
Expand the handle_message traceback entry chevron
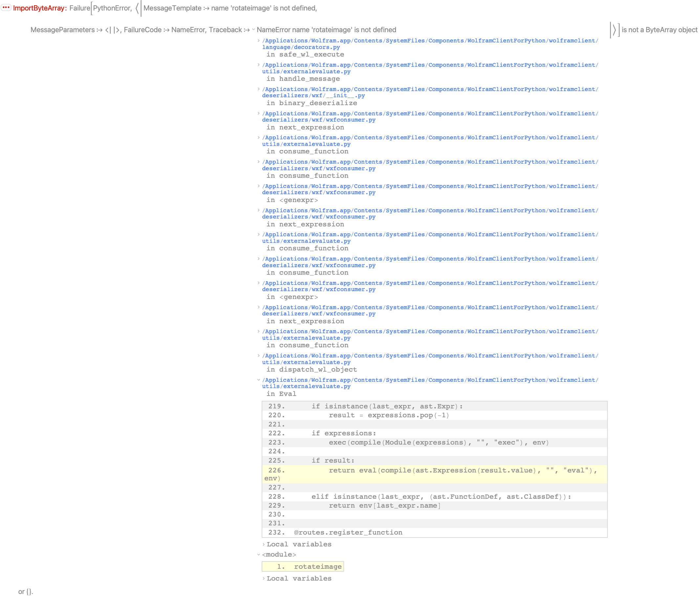[x=259, y=65]
